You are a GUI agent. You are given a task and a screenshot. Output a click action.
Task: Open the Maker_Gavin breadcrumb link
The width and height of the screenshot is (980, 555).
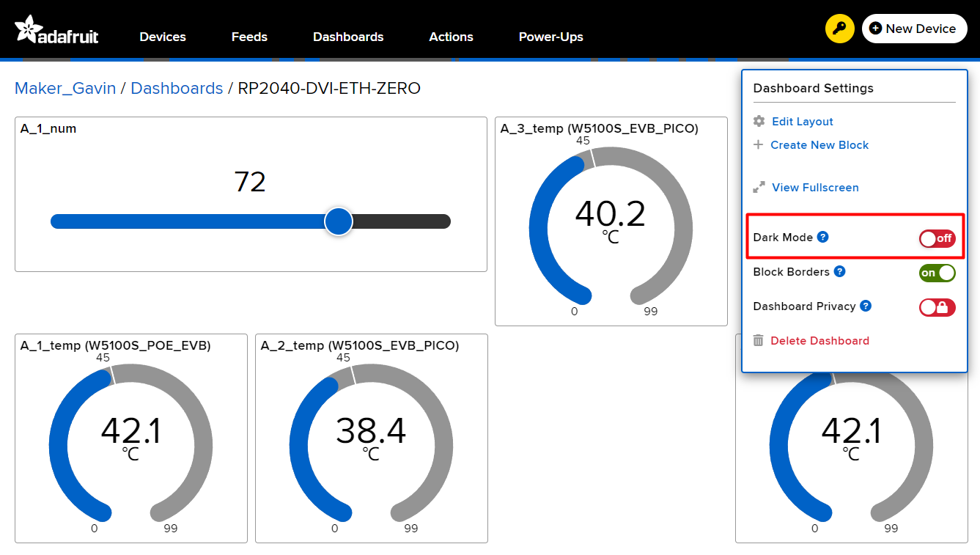click(65, 89)
